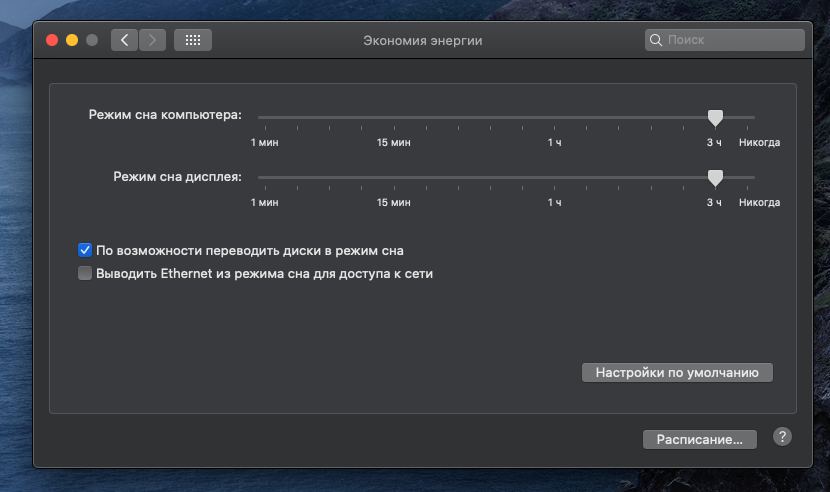Focus the Поиск search field
This screenshot has width=830, height=492.
point(725,40)
